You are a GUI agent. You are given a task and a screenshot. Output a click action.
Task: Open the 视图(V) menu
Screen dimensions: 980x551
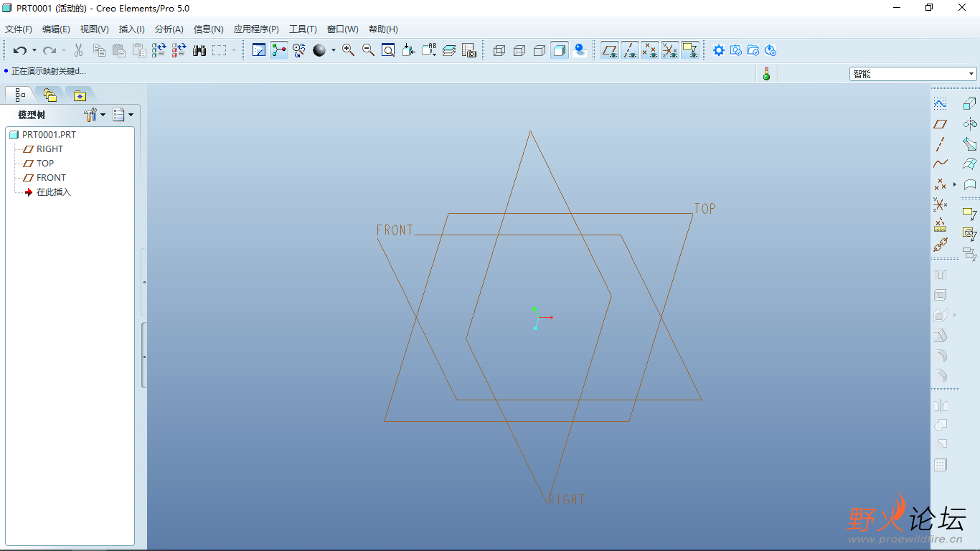[x=94, y=29]
